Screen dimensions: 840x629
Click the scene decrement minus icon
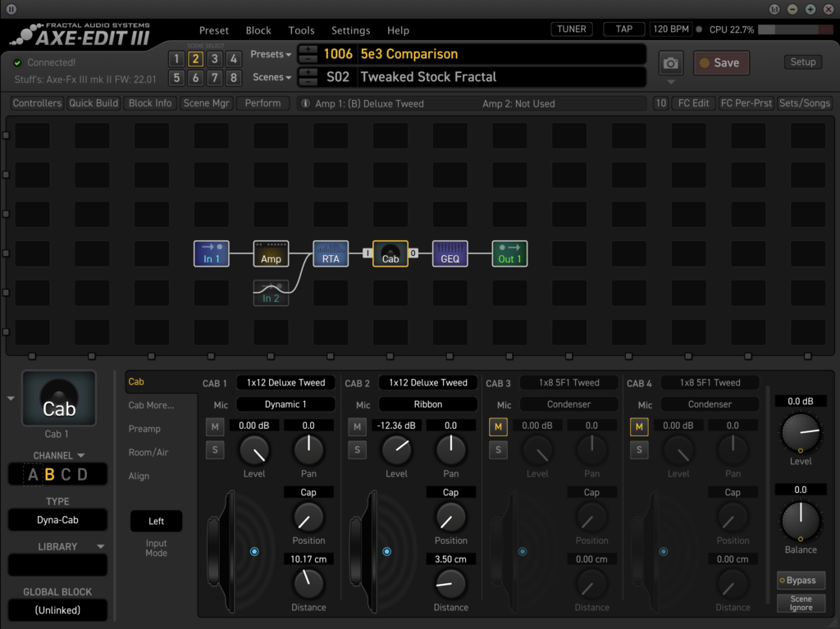pyautogui.click(x=308, y=81)
